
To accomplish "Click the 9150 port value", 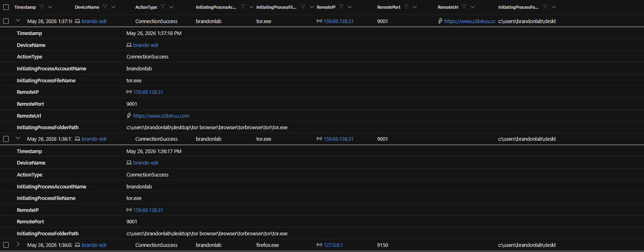I will [x=383, y=245].
